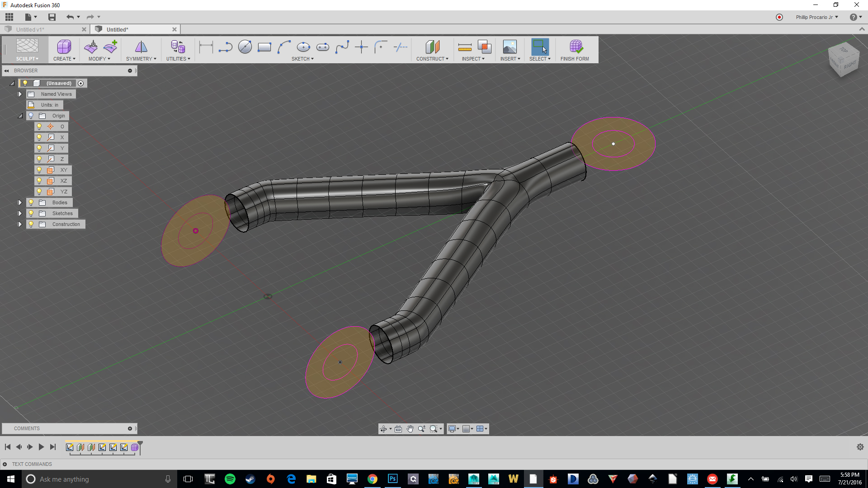Screen dimensions: 868x488
Task: Open the SCULPT workspace menu
Action: pos(27,59)
